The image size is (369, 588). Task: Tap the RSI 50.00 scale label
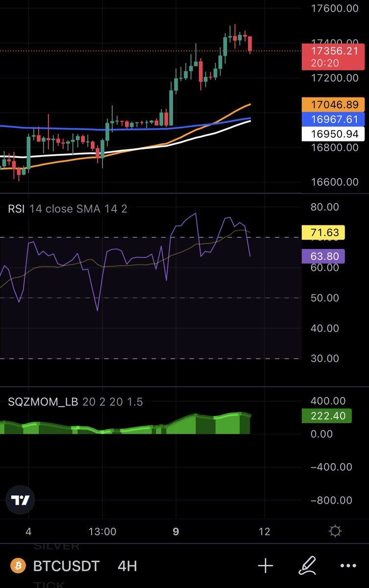(x=325, y=298)
